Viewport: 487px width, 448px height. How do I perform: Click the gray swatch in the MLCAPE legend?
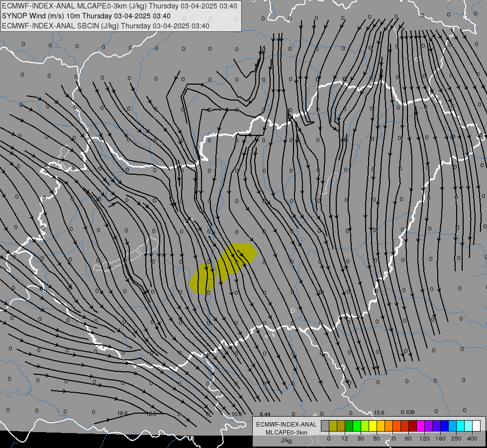pyautogui.click(x=325, y=426)
